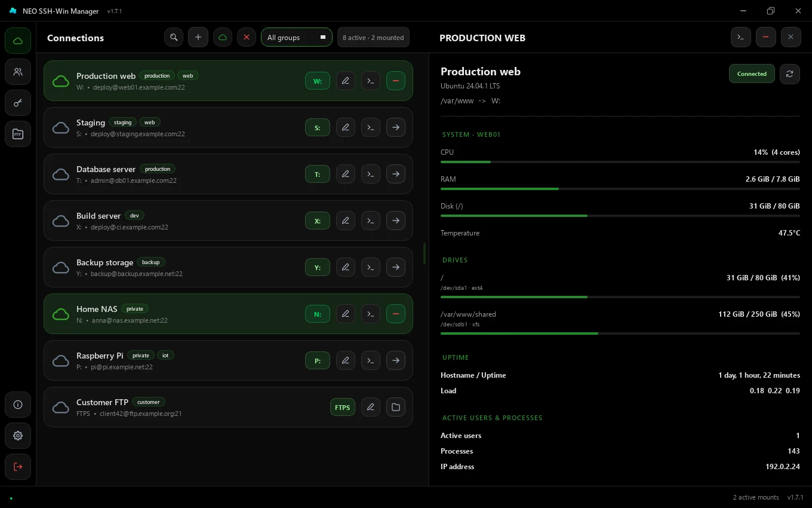812x508 pixels.
Task: Click the CPU usage progress bar
Action: (620, 162)
